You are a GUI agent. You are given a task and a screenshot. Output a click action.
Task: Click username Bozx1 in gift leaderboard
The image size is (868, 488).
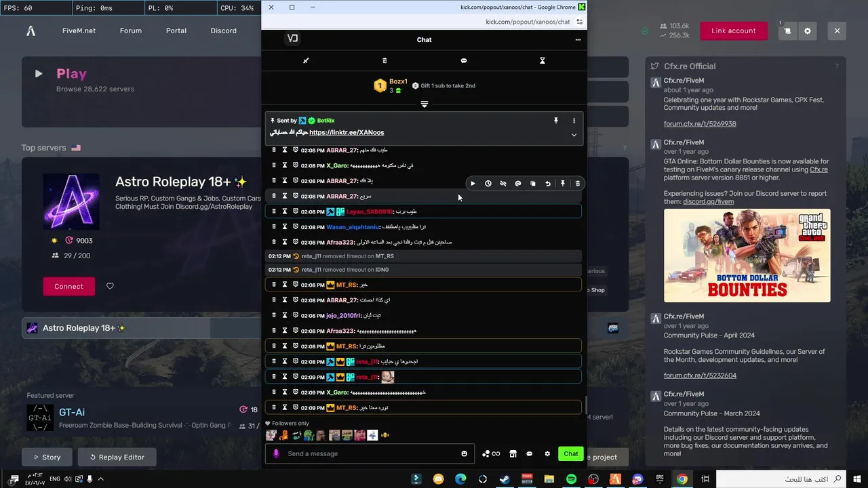coord(398,82)
